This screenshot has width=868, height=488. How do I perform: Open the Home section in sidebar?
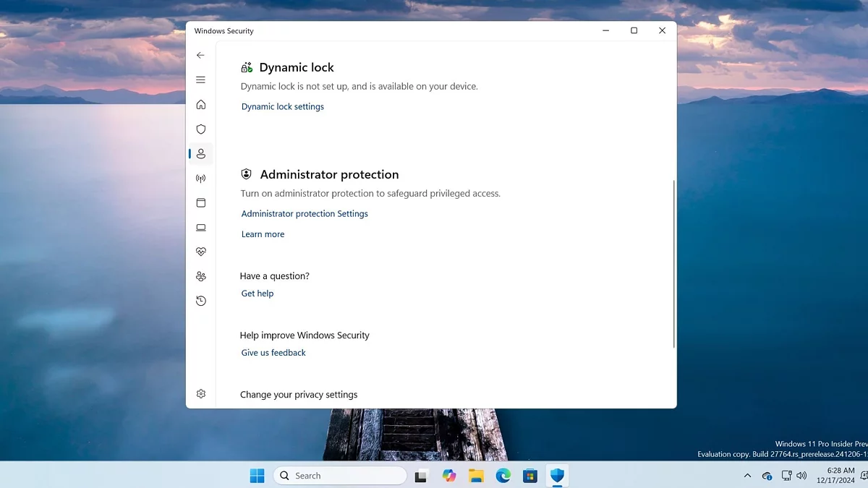coord(200,105)
